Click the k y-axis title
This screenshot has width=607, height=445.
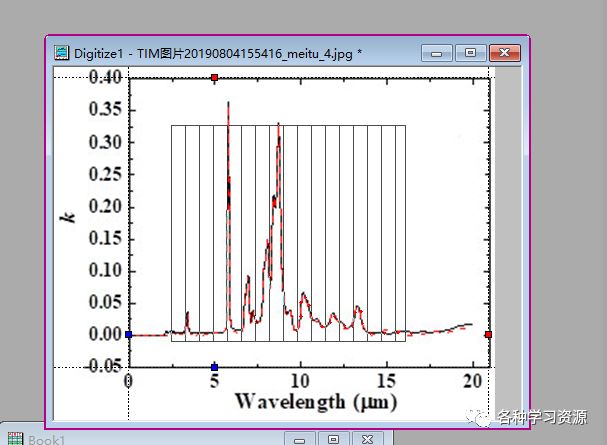click(68, 217)
